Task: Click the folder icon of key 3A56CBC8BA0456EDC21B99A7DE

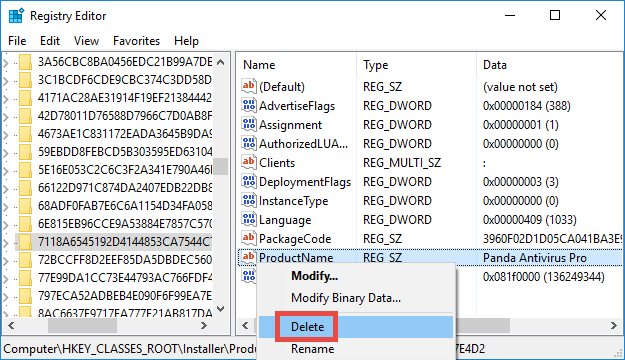Action: point(25,62)
